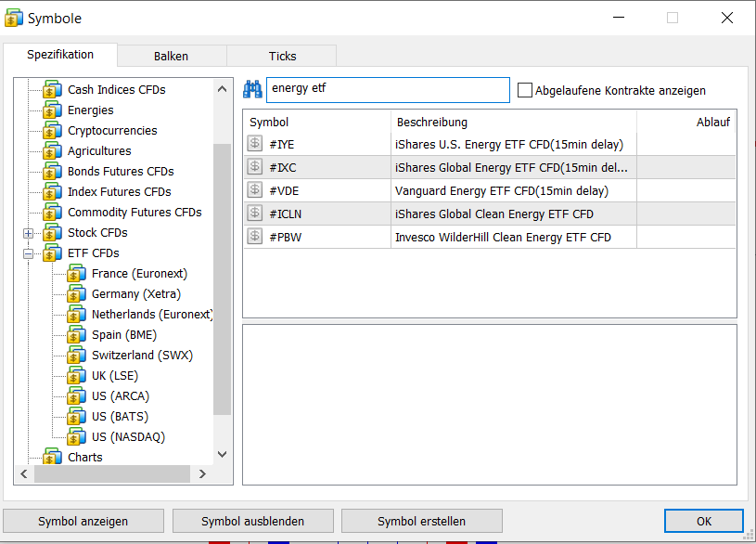Click the France (Euronext) folder icon
This screenshot has width=756, height=544.
pyautogui.click(x=76, y=274)
